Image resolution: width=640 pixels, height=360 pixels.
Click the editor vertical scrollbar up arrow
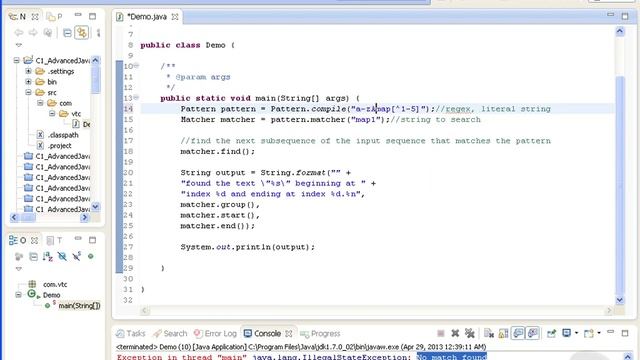(x=620, y=31)
